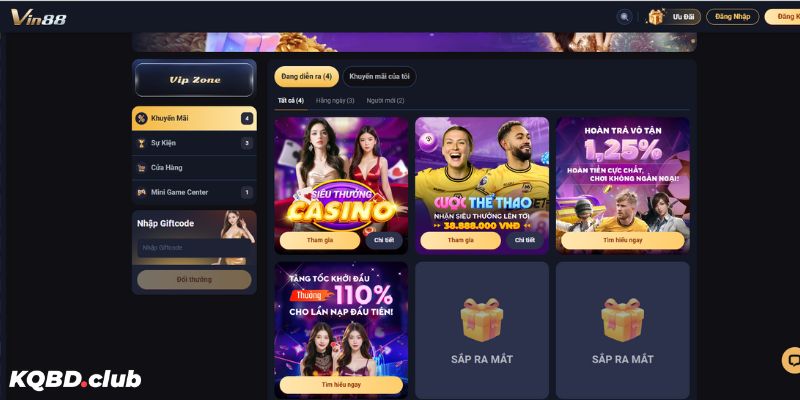Click the Vin88 logo
The height and width of the screenshot is (400, 800).
39,18
